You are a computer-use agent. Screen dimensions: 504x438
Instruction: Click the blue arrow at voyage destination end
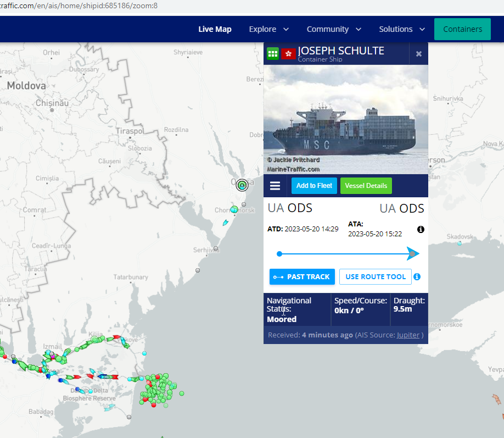(413, 253)
